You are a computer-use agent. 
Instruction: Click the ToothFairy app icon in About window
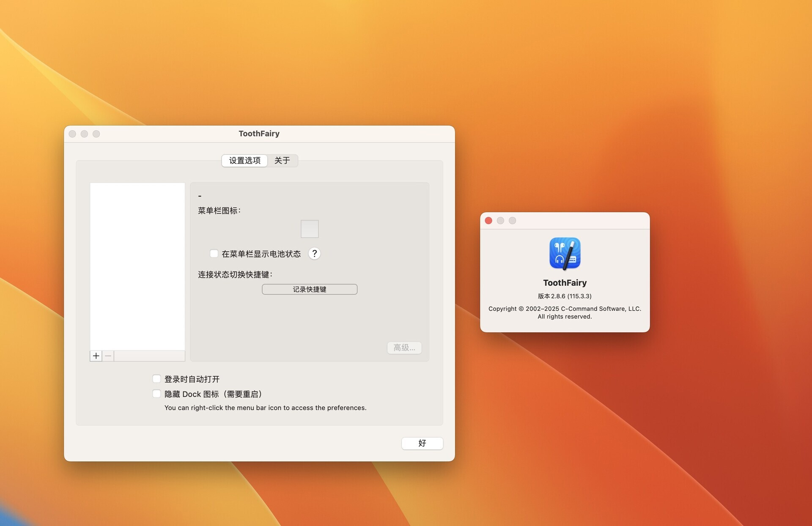pos(565,253)
